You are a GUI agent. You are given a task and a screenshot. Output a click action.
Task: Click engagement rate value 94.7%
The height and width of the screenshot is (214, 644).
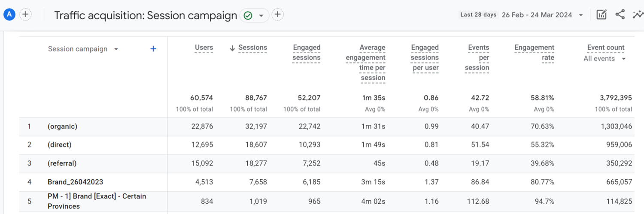(544, 201)
